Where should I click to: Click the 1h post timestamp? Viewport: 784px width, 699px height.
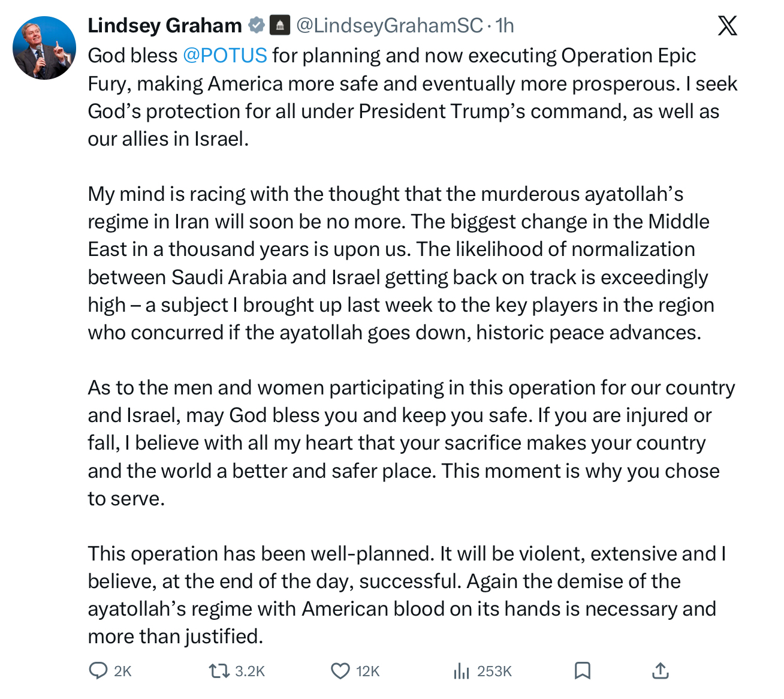coord(505,25)
